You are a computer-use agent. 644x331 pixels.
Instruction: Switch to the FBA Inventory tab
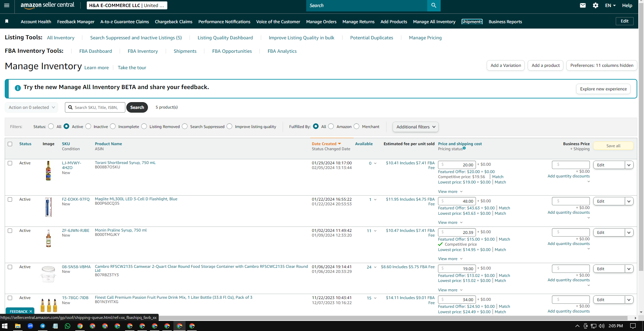coord(143,51)
